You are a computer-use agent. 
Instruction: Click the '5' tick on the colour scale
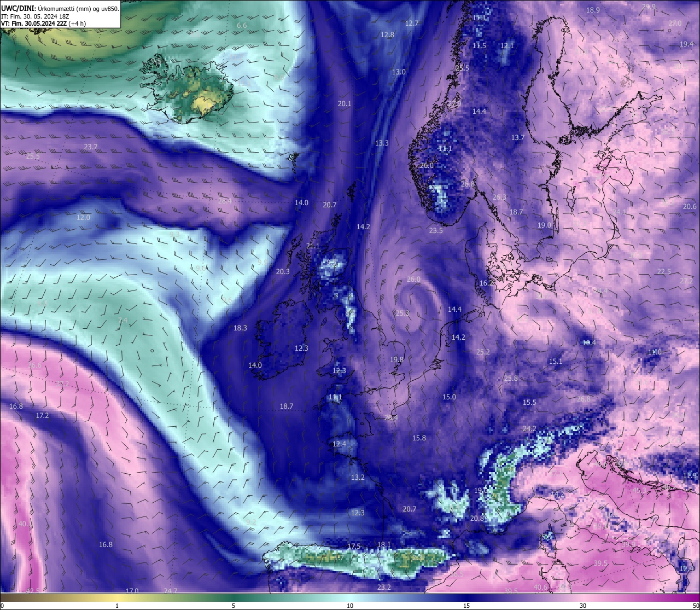pos(234,606)
